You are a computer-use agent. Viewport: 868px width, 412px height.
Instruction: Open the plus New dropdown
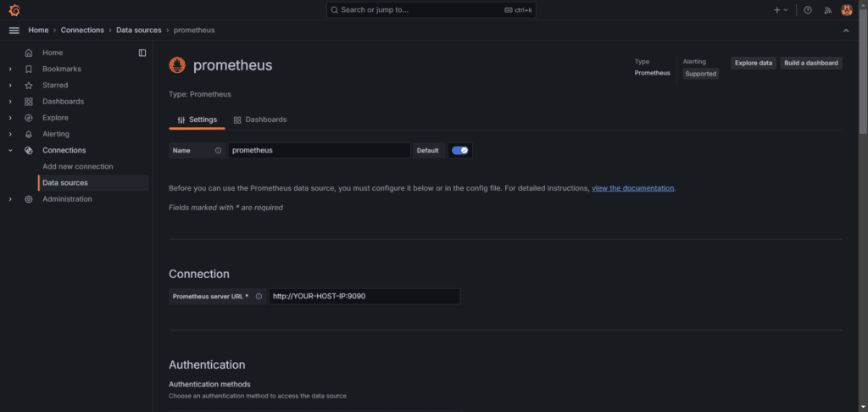point(781,10)
